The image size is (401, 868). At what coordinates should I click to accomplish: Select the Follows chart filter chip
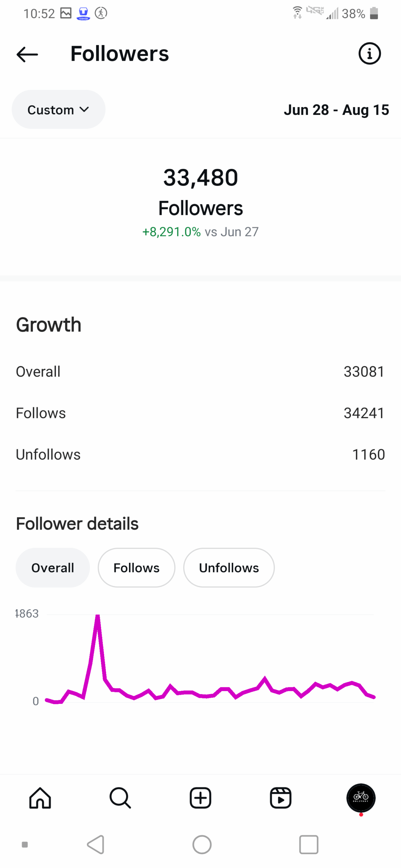point(136,568)
